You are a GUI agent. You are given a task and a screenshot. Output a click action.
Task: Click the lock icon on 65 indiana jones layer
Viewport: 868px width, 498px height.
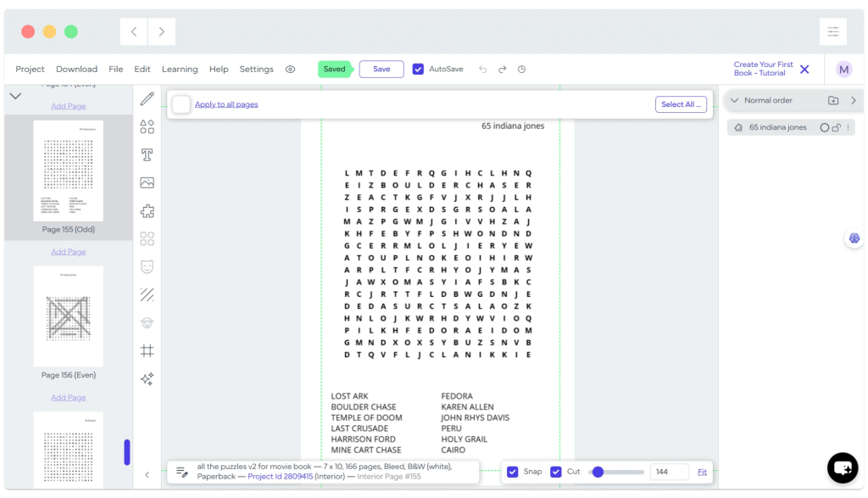(x=837, y=127)
